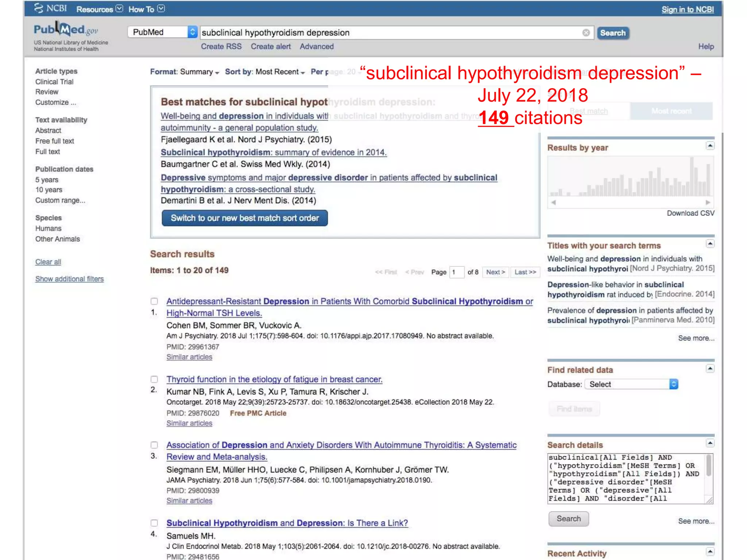Open the Resources dropdown menu
The height and width of the screenshot is (560, 747).
[x=100, y=9]
